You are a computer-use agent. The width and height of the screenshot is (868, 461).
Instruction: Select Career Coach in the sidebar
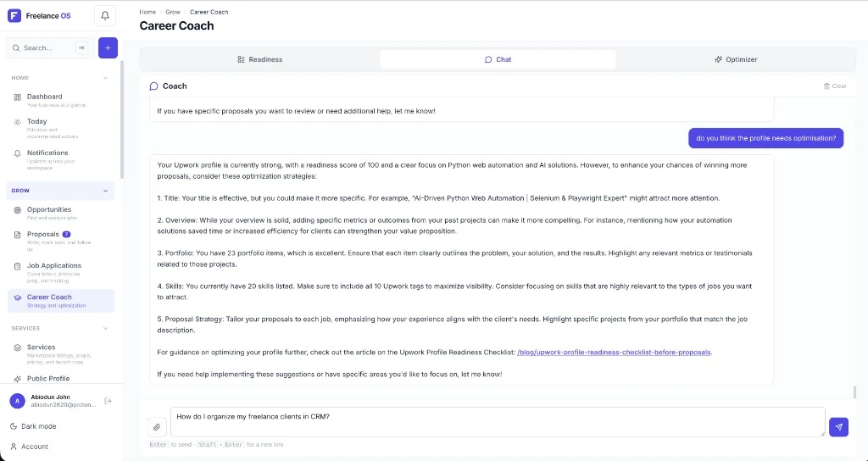click(x=61, y=301)
